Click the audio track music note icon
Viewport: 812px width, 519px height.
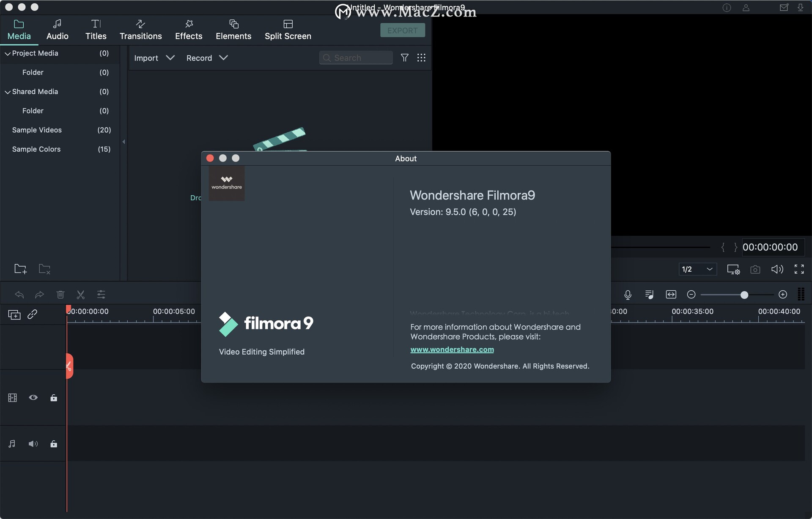point(12,444)
